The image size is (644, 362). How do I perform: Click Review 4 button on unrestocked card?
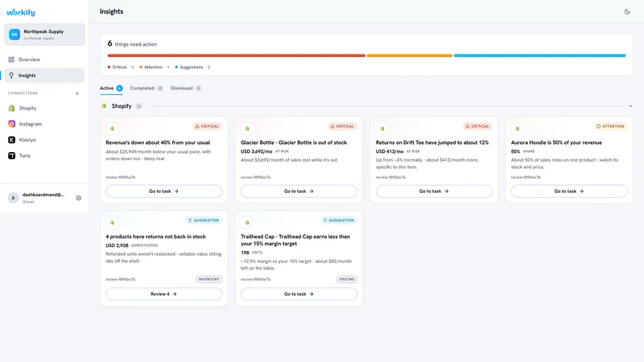tap(164, 294)
